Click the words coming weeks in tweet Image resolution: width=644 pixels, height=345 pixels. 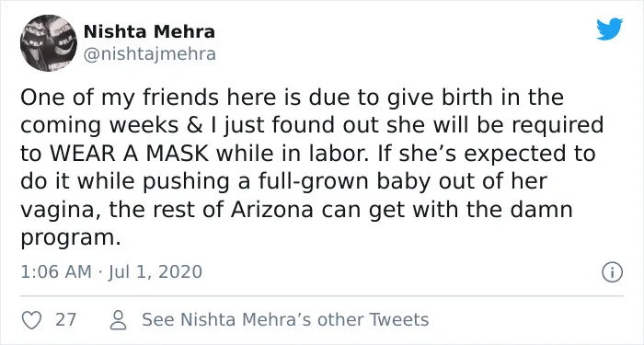coord(99,127)
